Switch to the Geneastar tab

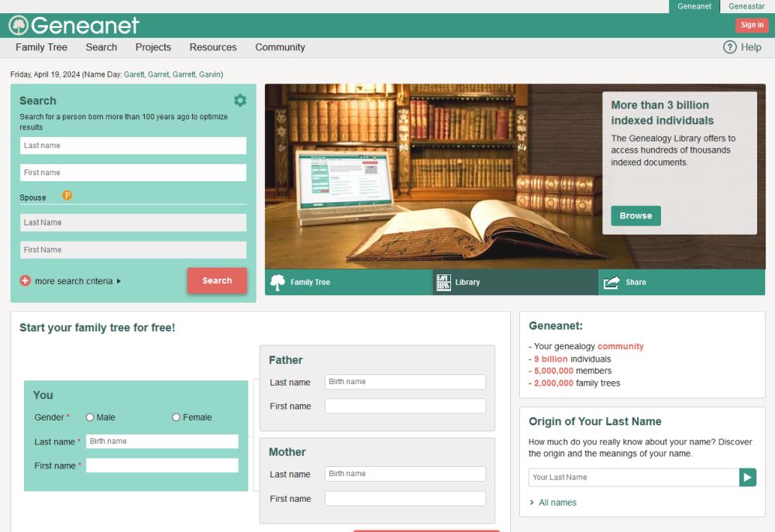(x=746, y=6)
